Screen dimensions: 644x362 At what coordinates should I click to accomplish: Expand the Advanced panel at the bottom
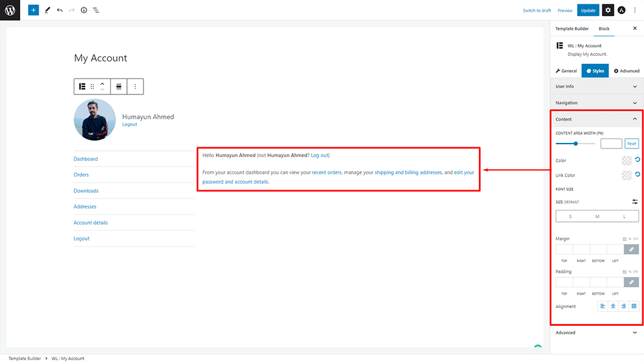point(596,333)
